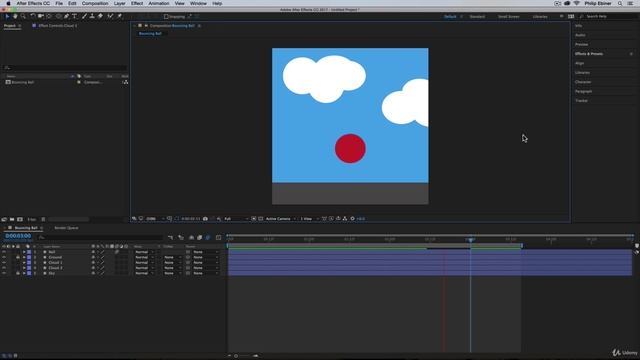Select the Clone Stamp tool
This screenshot has height=360, width=640.
click(x=92, y=16)
